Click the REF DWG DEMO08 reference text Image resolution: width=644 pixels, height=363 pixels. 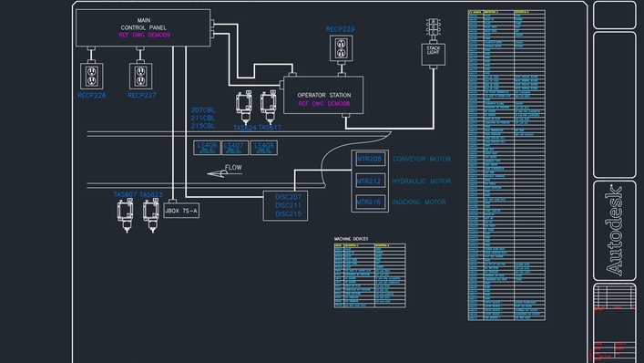tap(324, 104)
